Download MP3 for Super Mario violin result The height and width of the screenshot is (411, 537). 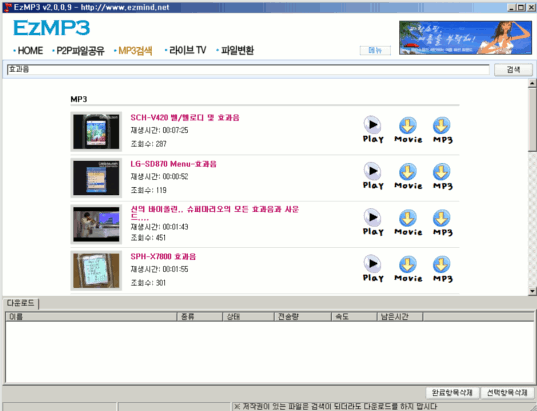[442, 222]
